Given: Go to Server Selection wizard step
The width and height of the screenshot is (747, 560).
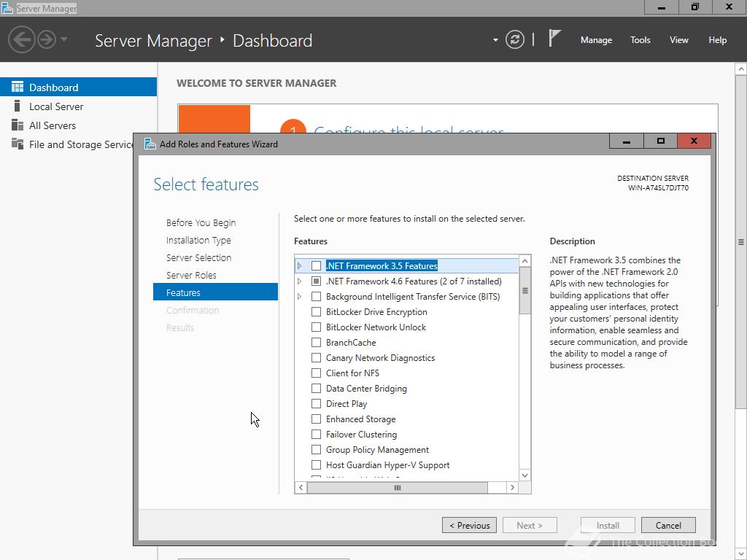Looking at the screenshot, I should pos(198,257).
